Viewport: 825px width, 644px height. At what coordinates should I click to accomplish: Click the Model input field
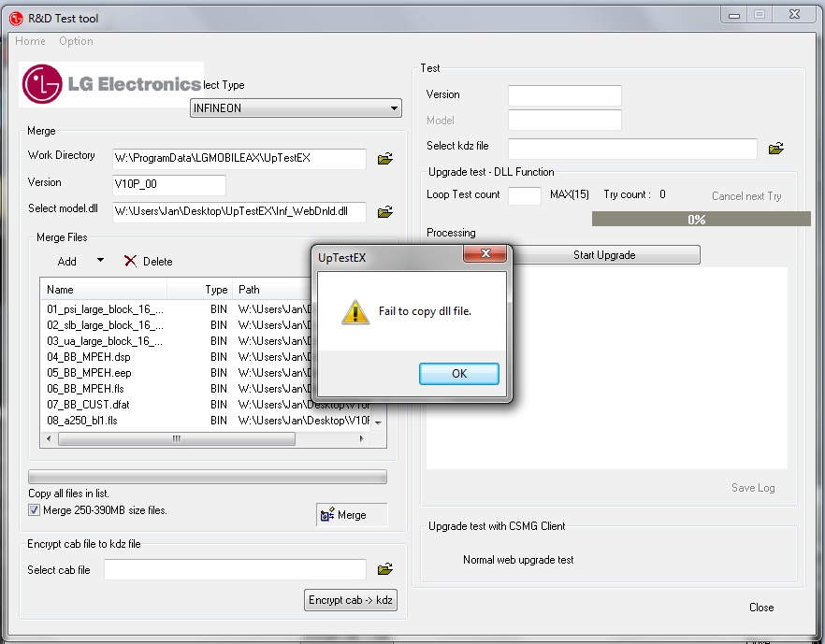pyautogui.click(x=565, y=121)
